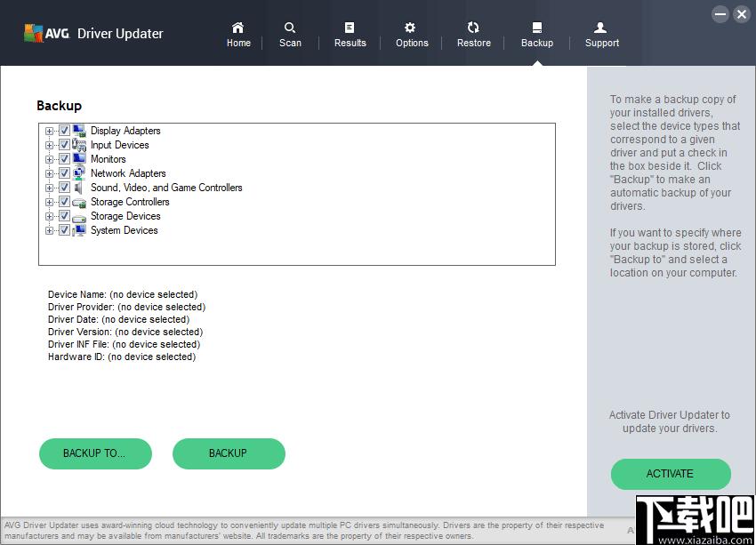Viewport: 756px width, 545px height.
Task: Expand the Storage Controllers tree node
Action: 49,202
